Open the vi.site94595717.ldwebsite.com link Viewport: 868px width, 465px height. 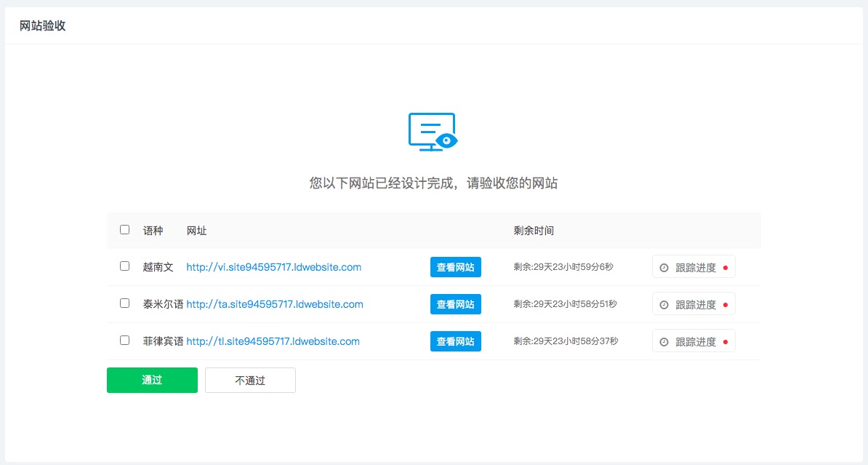pyautogui.click(x=273, y=267)
